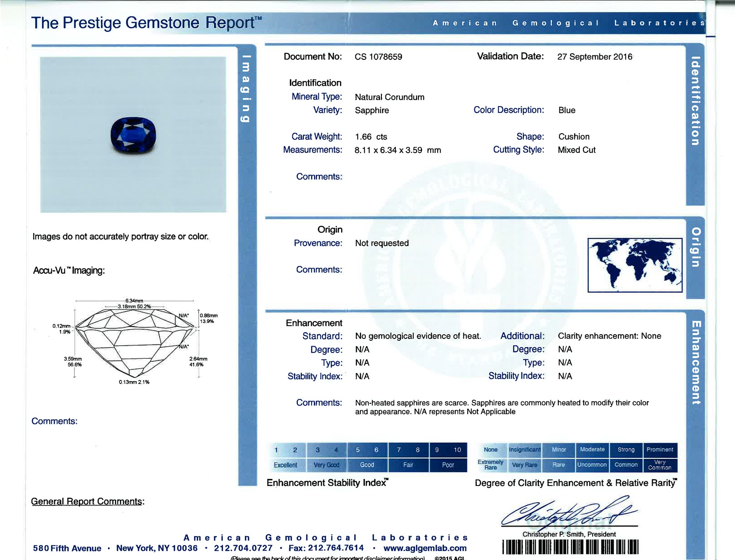
Task: Click the document number CS 1078659
Action: (x=378, y=57)
